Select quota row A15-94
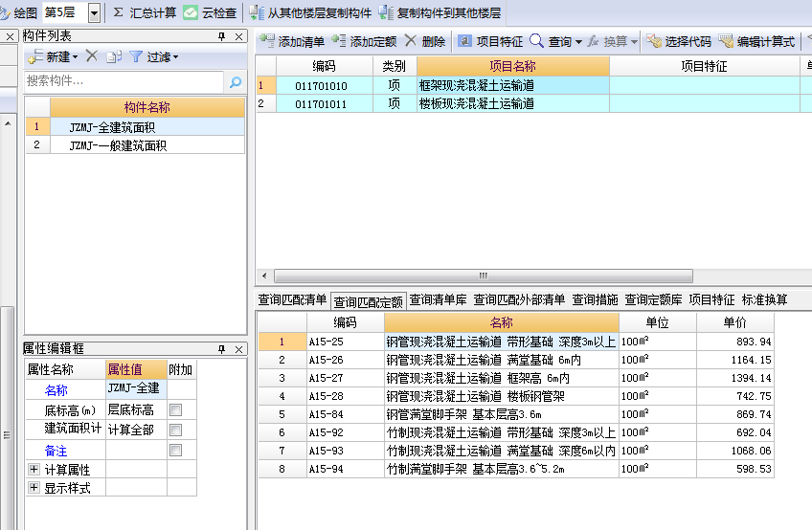Viewport: 812px width, 530px height. (x=516, y=469)
